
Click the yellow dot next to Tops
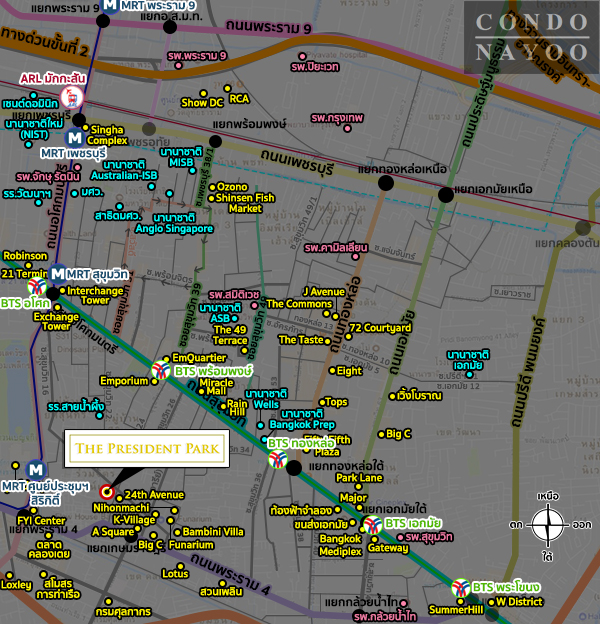point(322,402)
